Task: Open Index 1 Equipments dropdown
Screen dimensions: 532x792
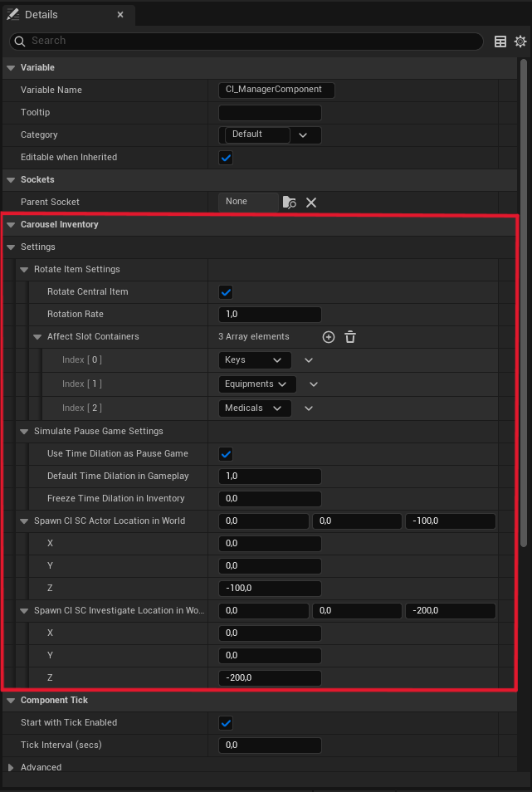Action: click(x=257, y=384)
